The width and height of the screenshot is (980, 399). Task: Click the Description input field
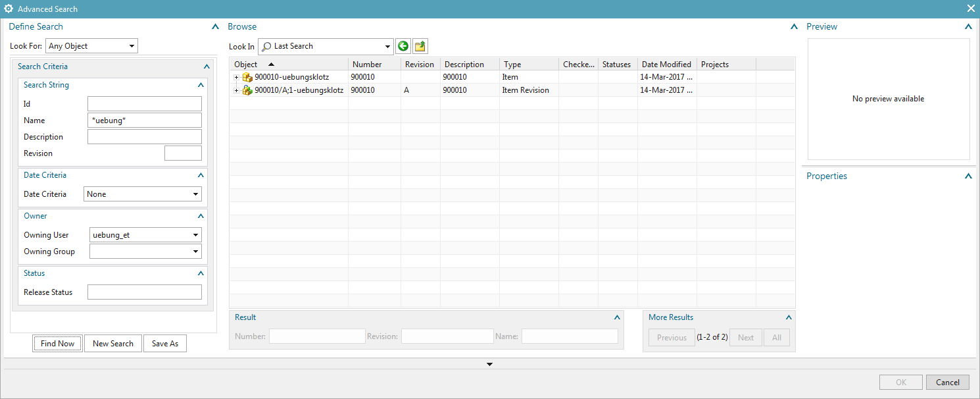point(145,137)
